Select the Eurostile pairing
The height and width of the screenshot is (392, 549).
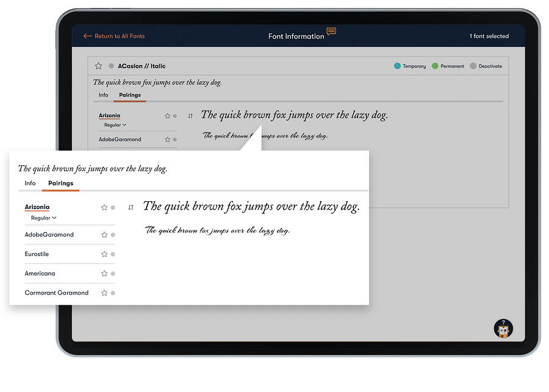tap(37, 254)
